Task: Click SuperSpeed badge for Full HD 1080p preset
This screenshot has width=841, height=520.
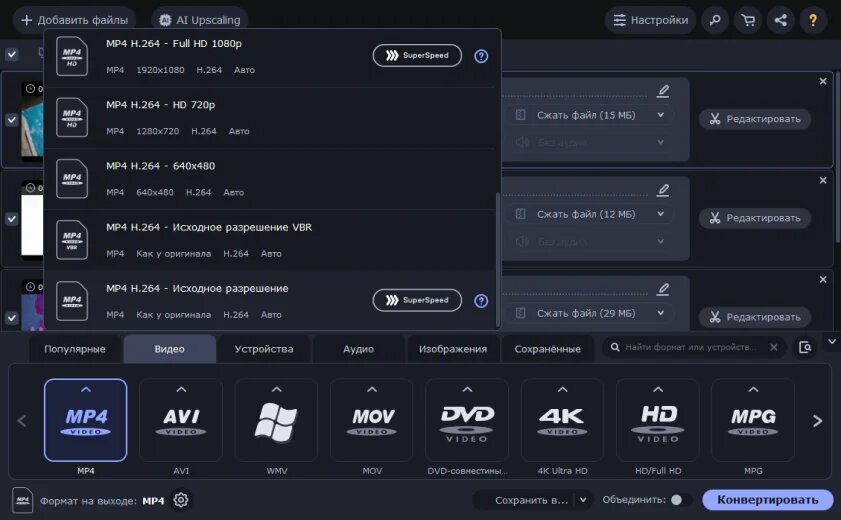Action: pos(417,56)
